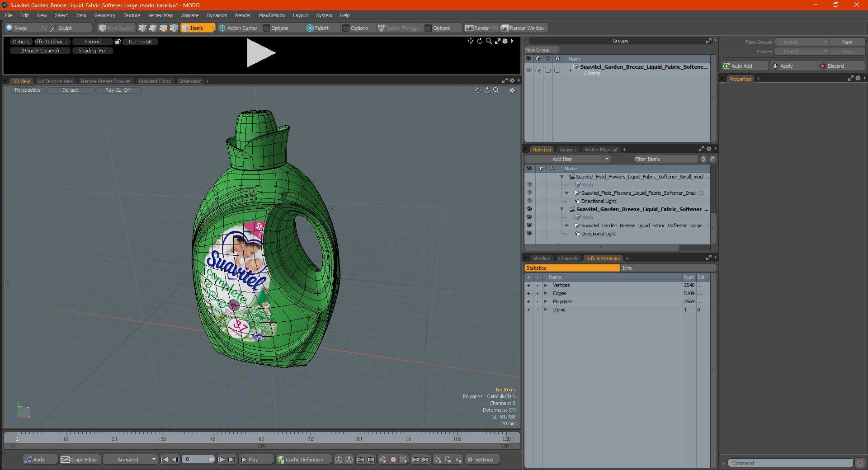The height and width of the screenshot is (470, 868).
Task: Click Select Through tool
Action: pos(399,28)
